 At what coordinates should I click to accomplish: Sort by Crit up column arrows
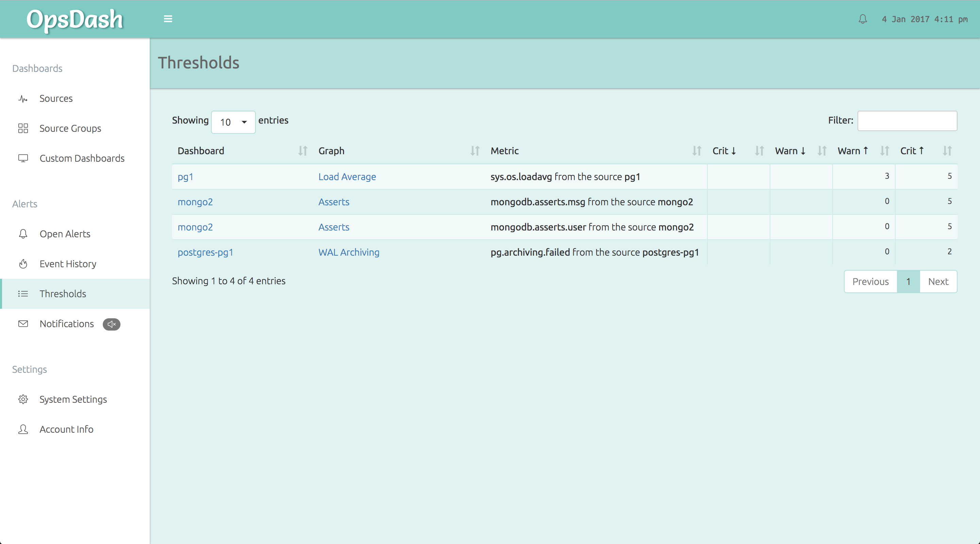pyautogui.click(x=947, y=151)
